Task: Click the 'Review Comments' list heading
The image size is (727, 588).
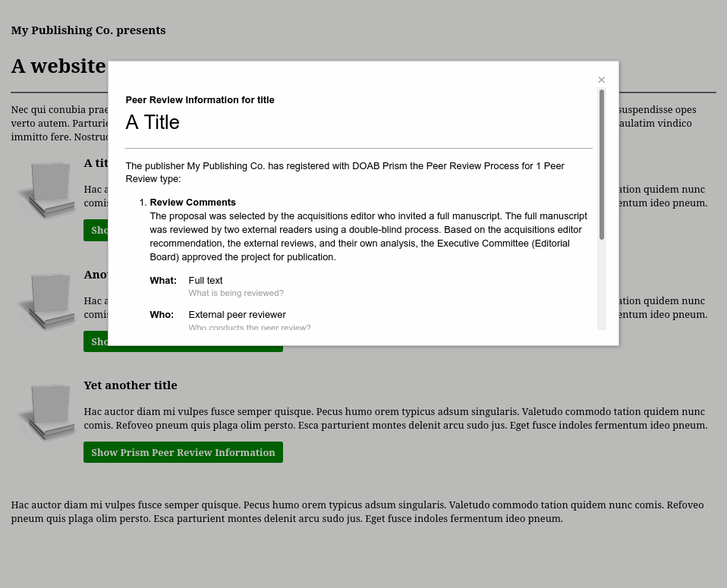Action: pyautogui.click(x=193, y=202)
